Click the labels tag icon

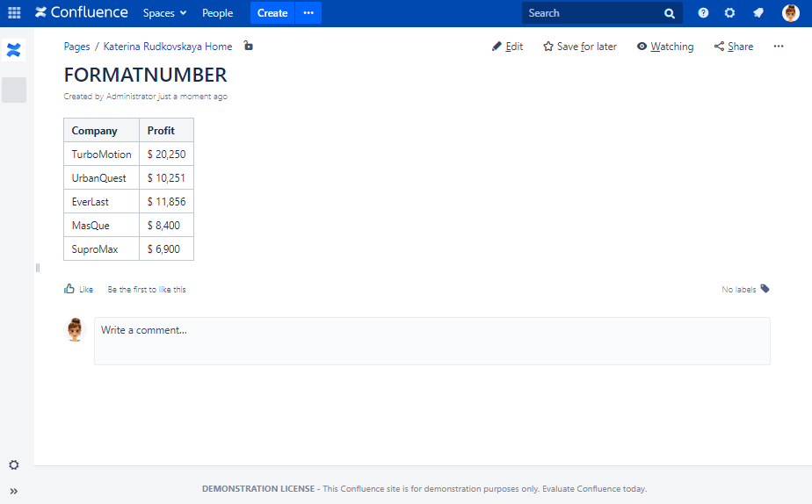point(765,289)
